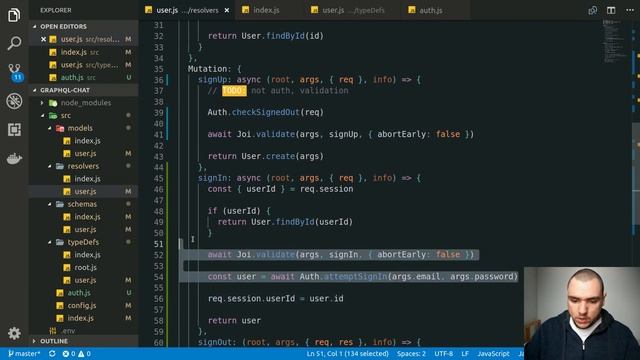Open index.js under schemas folder

point(84,217)
